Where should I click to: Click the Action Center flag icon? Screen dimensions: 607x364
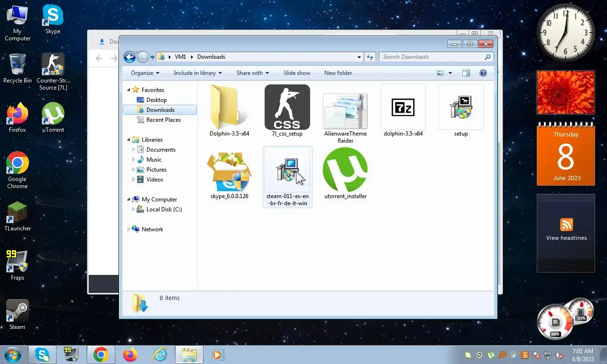[536, 355]
